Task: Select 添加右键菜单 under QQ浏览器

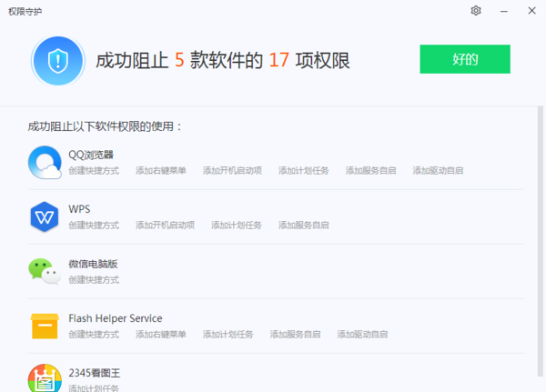Action: pyautogui.click(x=161, y=171)
